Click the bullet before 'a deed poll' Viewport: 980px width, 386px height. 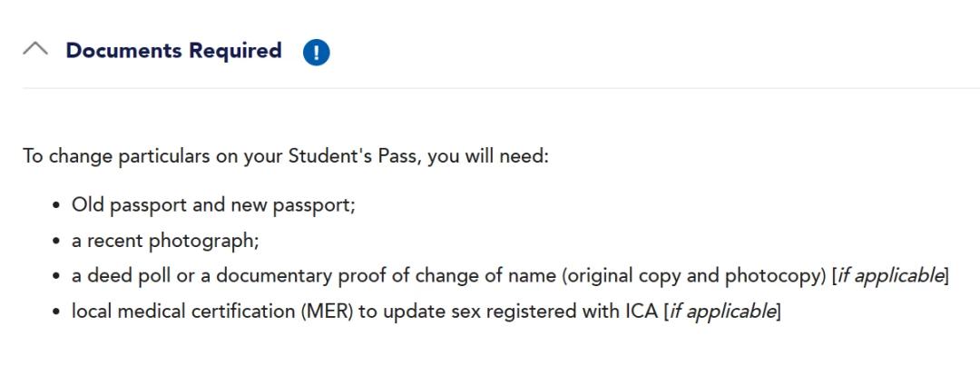57,276
